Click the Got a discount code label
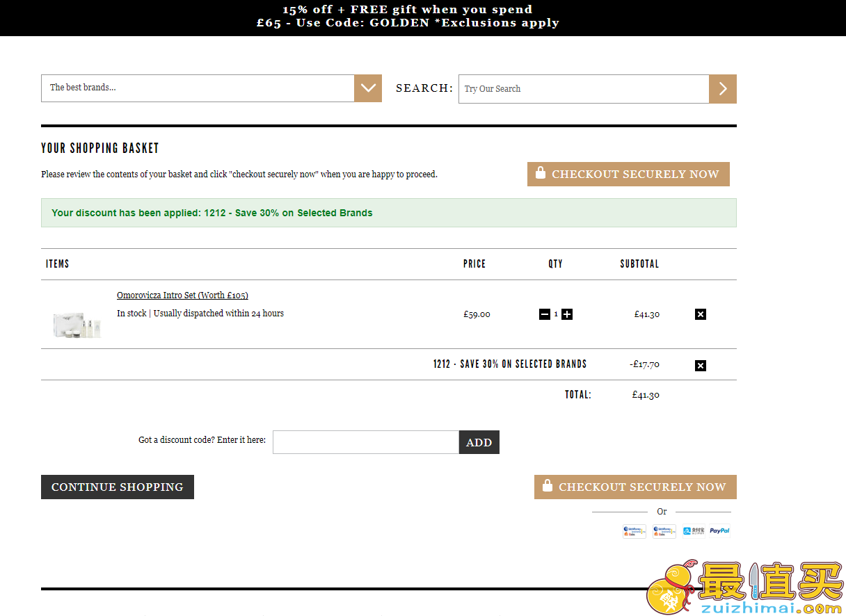This screenshot has width=846, height=616. [202, 440]
